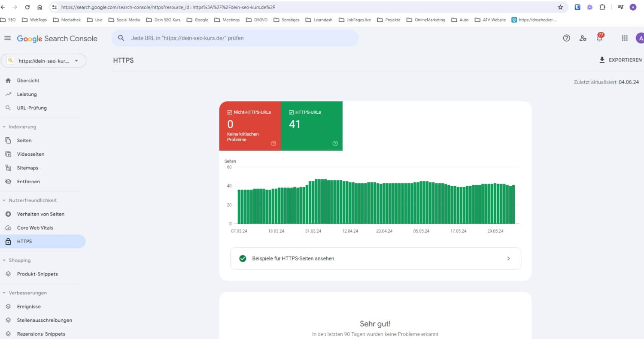Click the crossed-eye icon next to Entfernen
644x339 pixels.
(x=8, y=182)
